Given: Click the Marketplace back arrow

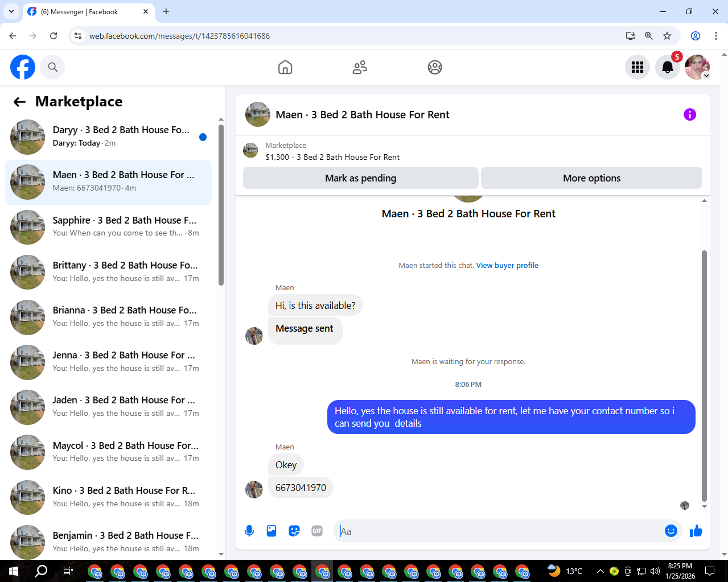Looking at the screenshot, I should click(19, 102).
